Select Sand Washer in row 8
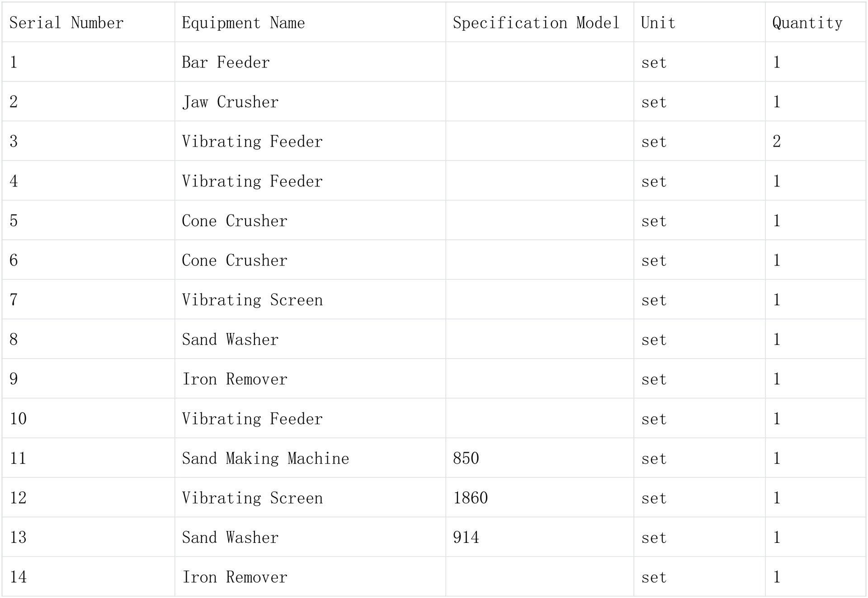868x598 pixels. pos(310,339)
